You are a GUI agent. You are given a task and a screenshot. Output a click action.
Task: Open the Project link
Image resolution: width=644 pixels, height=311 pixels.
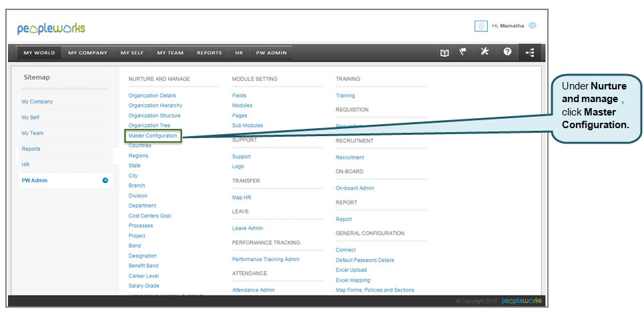point(137,236)
